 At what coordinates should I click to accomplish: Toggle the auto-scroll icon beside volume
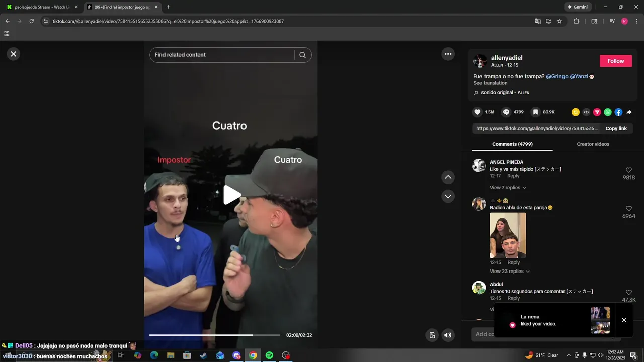click(432, 335)
